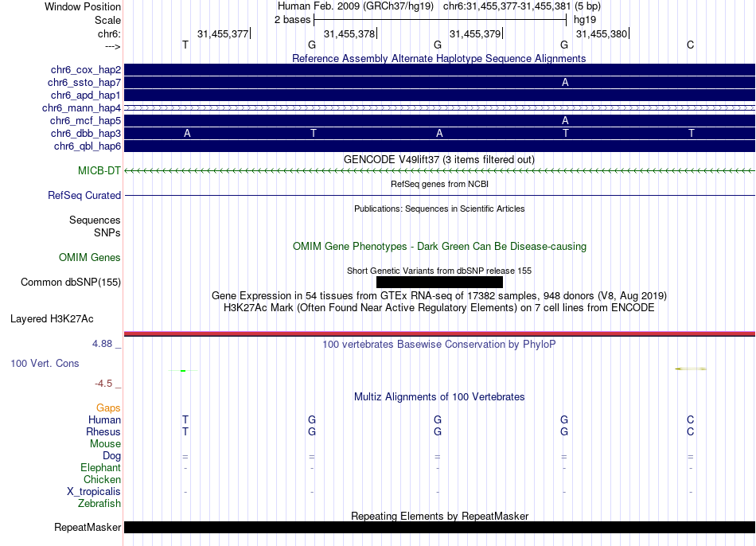Image resolution: width=756 pixels, height=546 pixels.
Task: Click the RepeatMasker track label
Action: click(x=88, y=527)
